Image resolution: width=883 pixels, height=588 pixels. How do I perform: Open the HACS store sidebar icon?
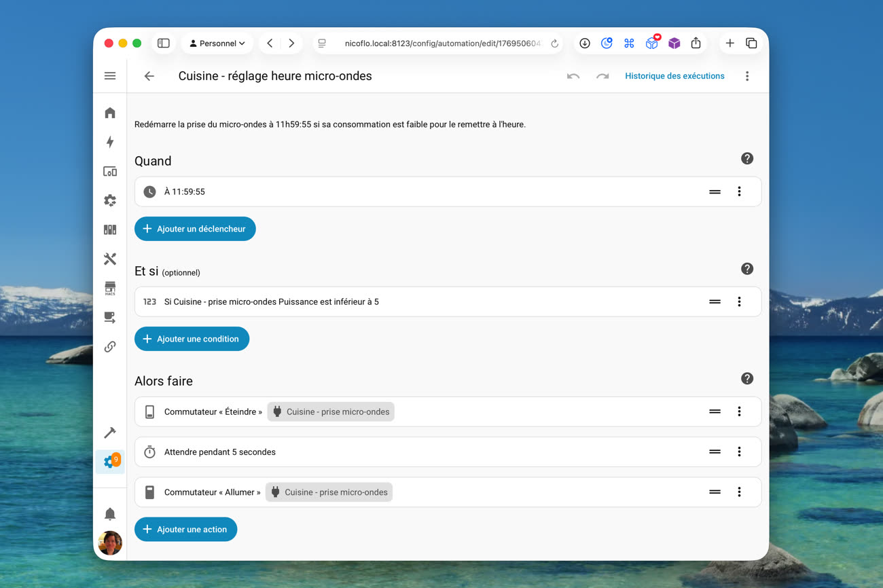click(110, 288)
